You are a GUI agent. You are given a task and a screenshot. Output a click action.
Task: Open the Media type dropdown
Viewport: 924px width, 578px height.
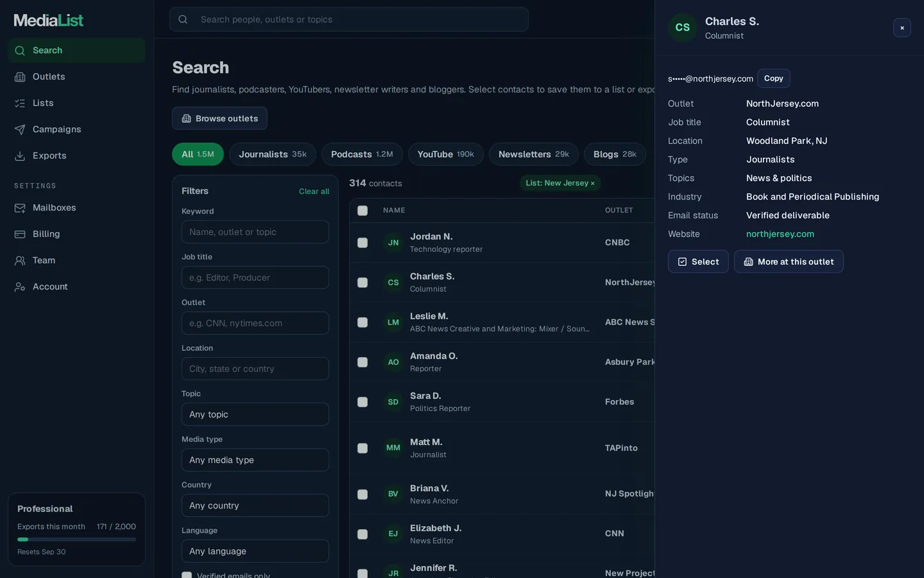(255, 460)
